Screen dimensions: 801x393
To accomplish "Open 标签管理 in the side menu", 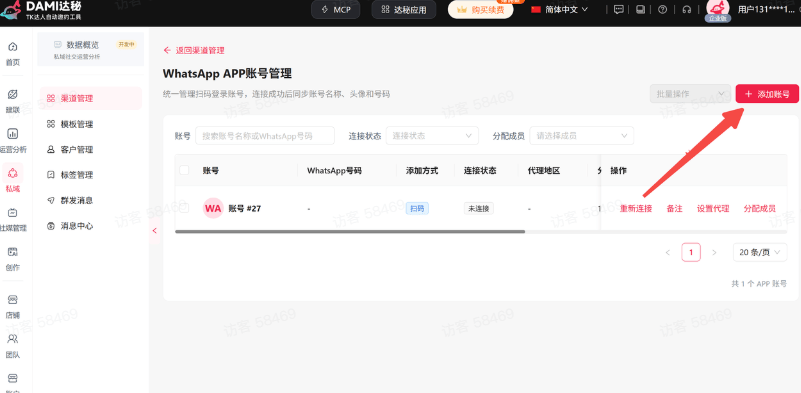I will [90, 175].
